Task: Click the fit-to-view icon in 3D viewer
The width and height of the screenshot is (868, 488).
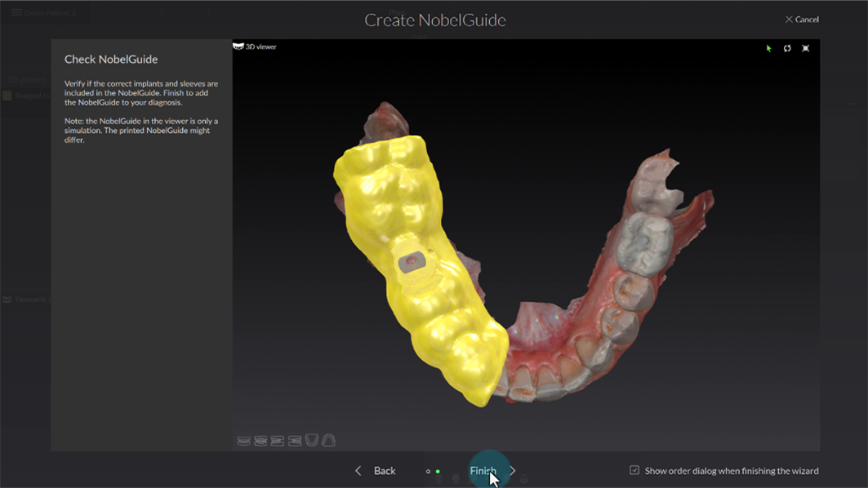Action: tap(806, 48)
